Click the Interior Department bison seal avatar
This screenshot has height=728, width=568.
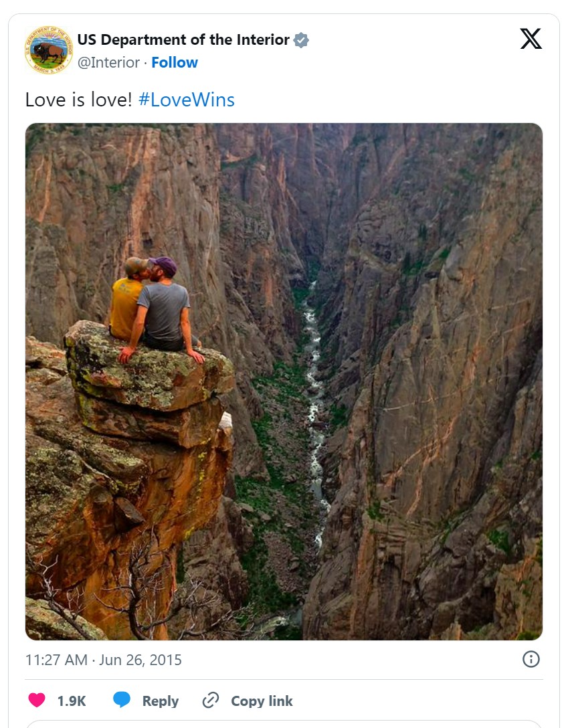pyautogui.click(x=48, y=50)
